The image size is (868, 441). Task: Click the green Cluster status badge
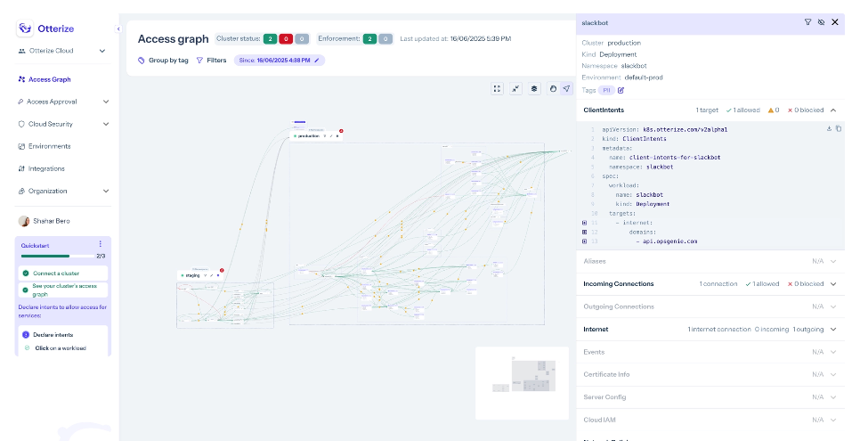[270, 39]
